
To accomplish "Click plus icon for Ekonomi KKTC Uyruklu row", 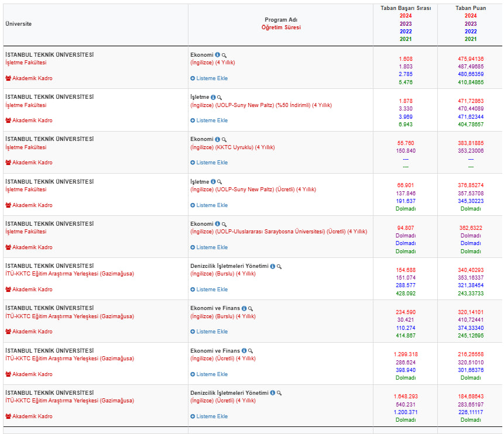I will click(193, 163).
